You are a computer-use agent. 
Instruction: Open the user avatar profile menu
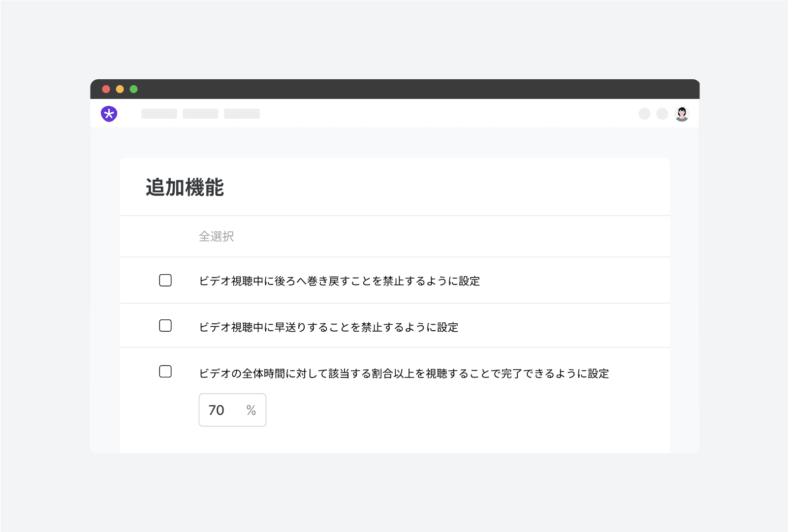click(x=682, y=114)
